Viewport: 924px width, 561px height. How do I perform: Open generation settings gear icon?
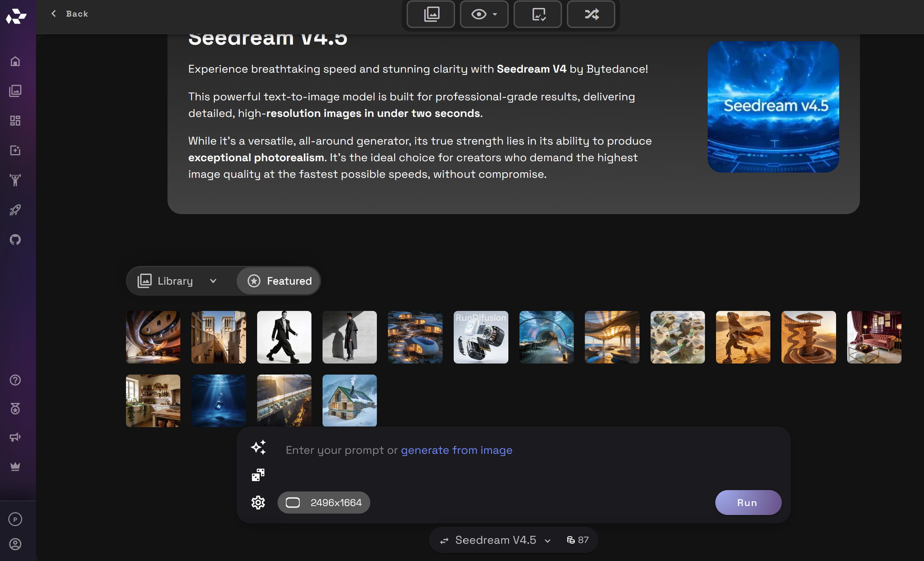click(258, 502)
